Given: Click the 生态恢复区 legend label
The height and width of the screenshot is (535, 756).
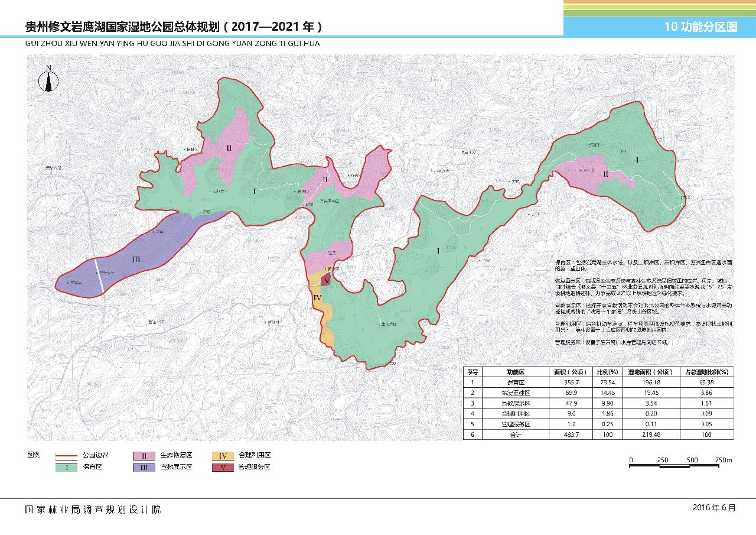Looking at the screenshot, I should pos(176,456).
